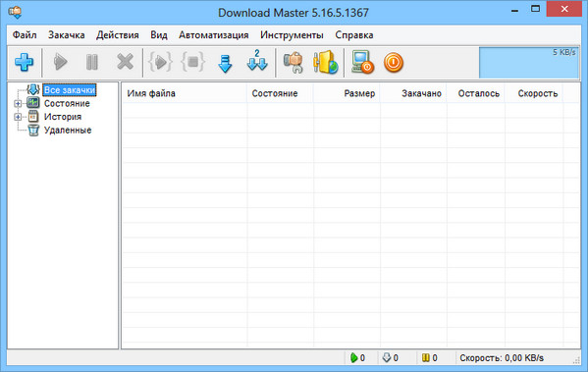Viewport: 588px width, 372px height.
Task: Sort by the Скорость column header
Action: click(x=534, y=93)
